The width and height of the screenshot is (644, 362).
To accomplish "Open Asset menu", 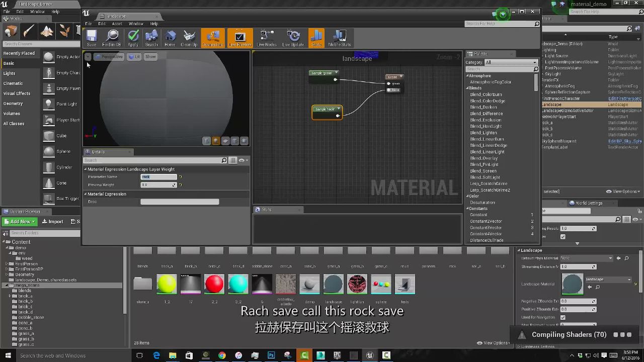I will (117, 24).
